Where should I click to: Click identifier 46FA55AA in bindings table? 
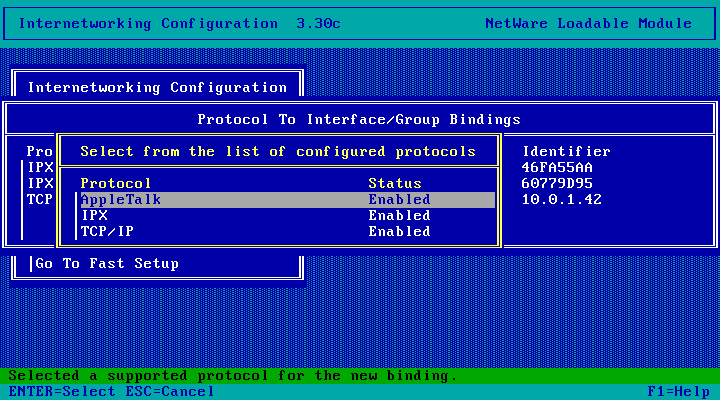557,168
